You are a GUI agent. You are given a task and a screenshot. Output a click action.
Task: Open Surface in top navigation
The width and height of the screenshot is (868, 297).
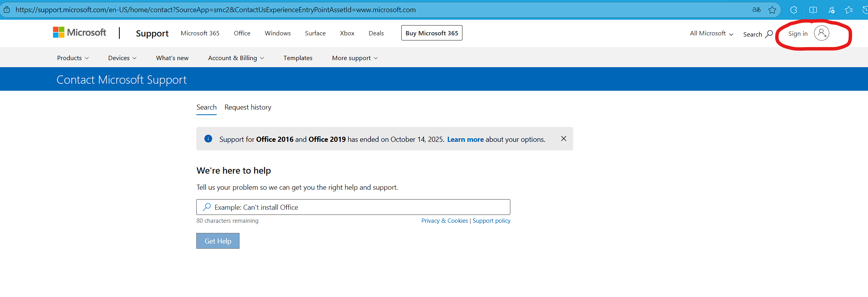pyautogui.click(x=315, y=33)
